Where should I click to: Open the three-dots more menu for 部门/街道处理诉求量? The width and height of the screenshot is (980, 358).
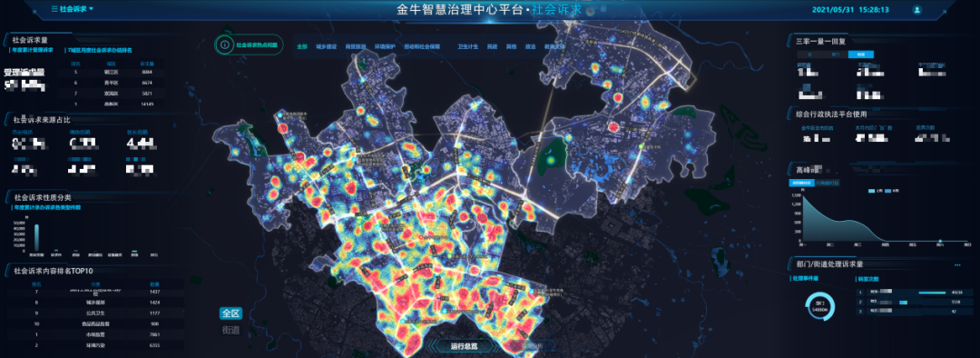[957, 265]
